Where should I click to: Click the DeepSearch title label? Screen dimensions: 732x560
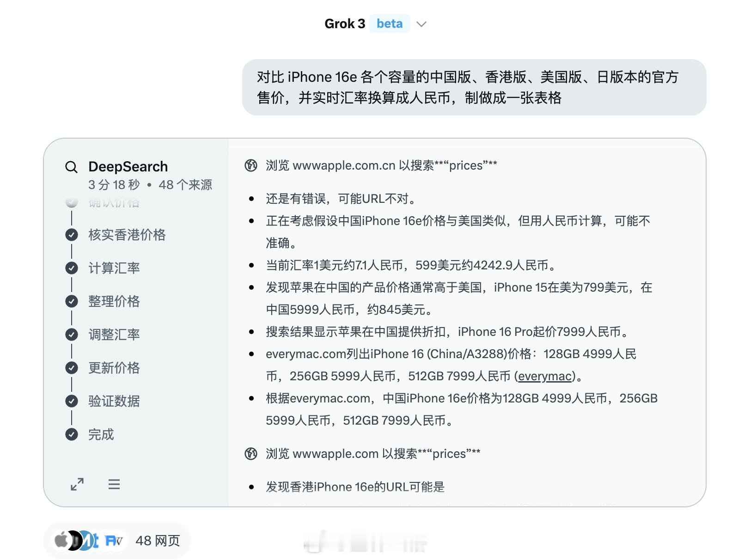(128, 166)
